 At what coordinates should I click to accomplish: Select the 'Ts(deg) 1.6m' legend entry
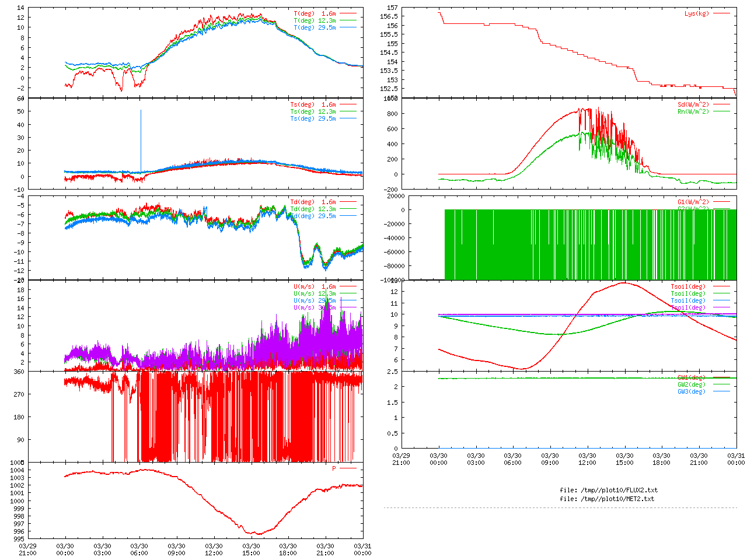[313, 104]
